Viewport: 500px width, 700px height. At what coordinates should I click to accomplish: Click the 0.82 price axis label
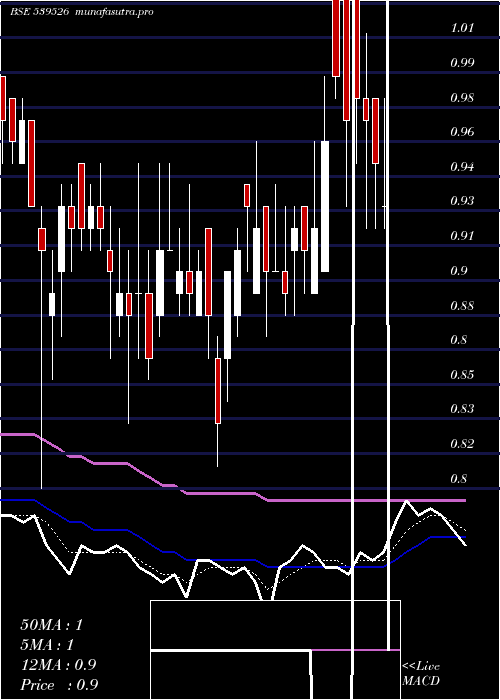point(462,443)
